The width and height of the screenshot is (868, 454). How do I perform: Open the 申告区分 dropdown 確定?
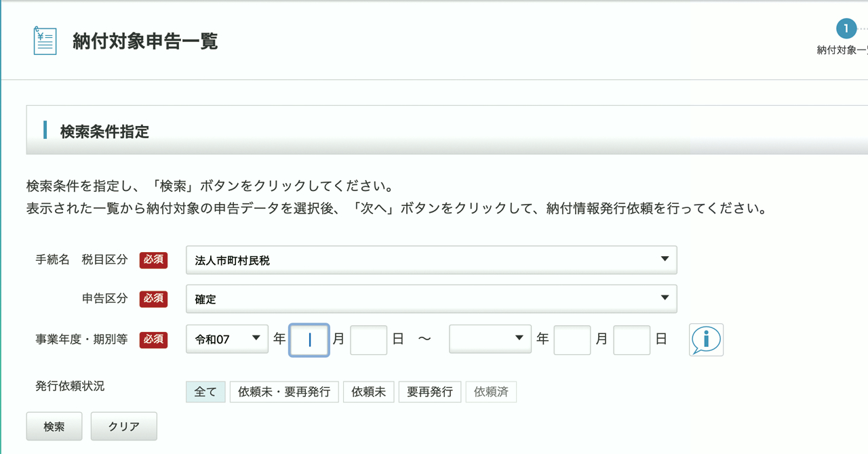click(431, 299)
